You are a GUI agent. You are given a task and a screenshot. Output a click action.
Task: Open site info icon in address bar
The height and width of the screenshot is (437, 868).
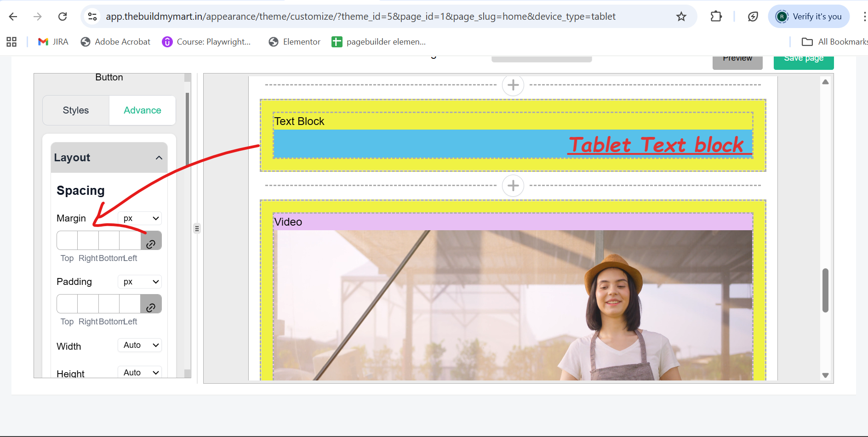[92, 17]
